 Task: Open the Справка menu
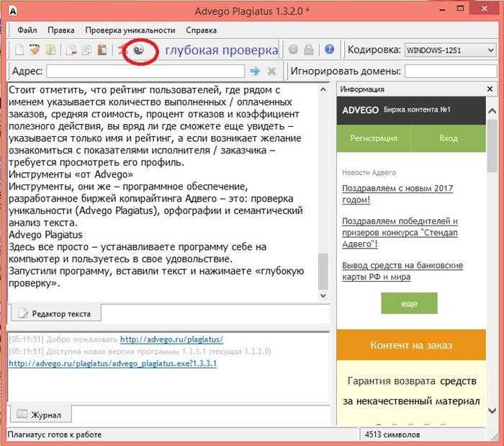point(201,30)
